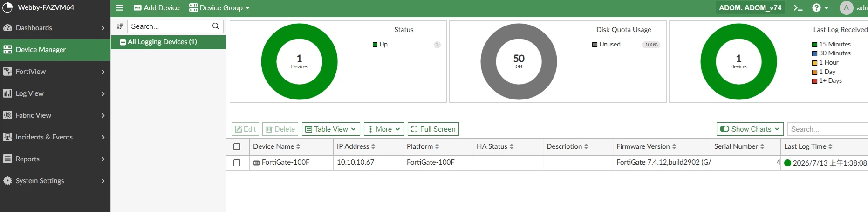Image resolution: width=868 pixels, height=212 pixels.
Task: Open the More actions dropdown
Action: [384, 129]
